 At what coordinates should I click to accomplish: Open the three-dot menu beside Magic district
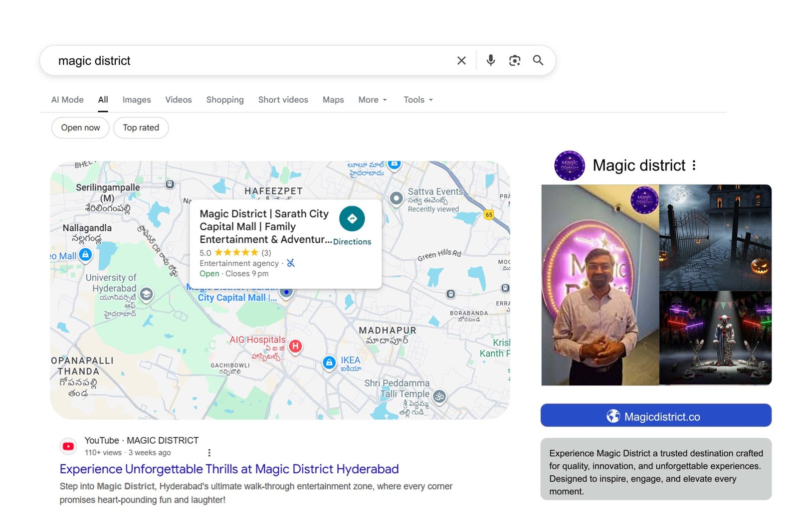(694, 166)
